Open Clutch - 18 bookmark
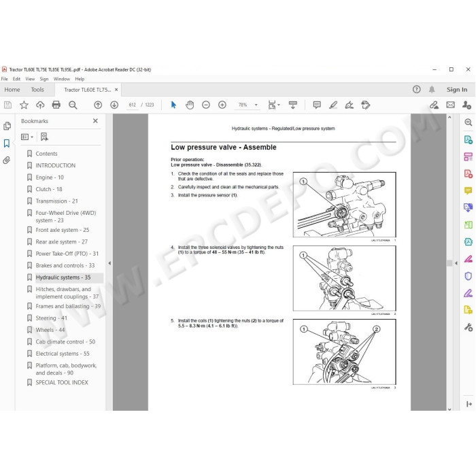Screen dimensions: 476x476 click(x=49, y=189)
